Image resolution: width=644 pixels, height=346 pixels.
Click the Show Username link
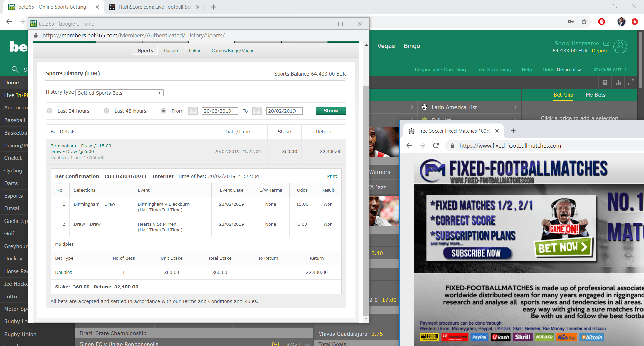coord(577,43)
